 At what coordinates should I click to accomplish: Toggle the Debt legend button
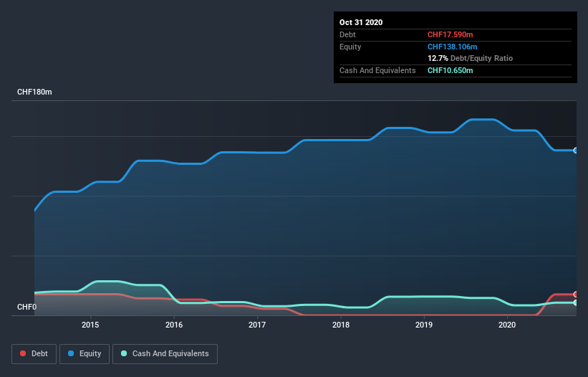(34, 354)
